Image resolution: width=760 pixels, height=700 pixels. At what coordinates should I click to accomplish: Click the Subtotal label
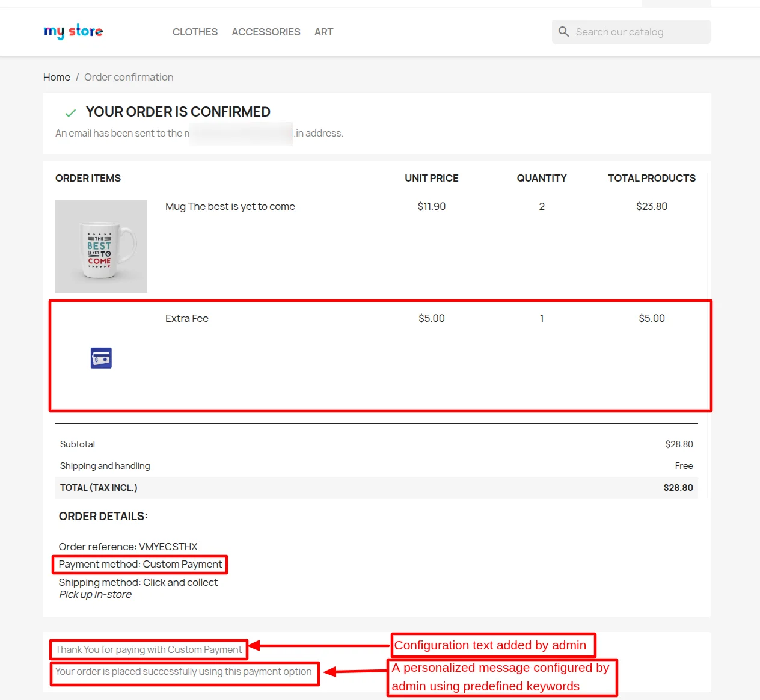pos(78,444)
